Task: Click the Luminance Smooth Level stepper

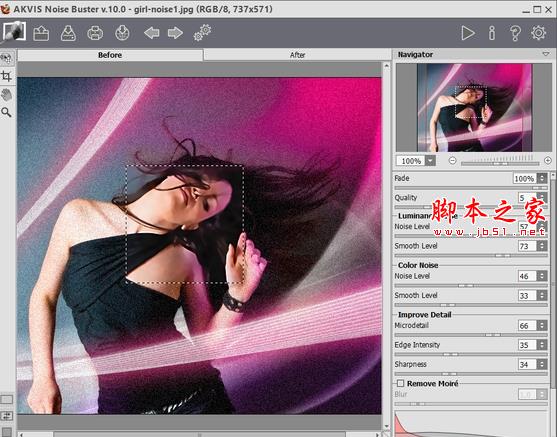Action: pos(542,246)
